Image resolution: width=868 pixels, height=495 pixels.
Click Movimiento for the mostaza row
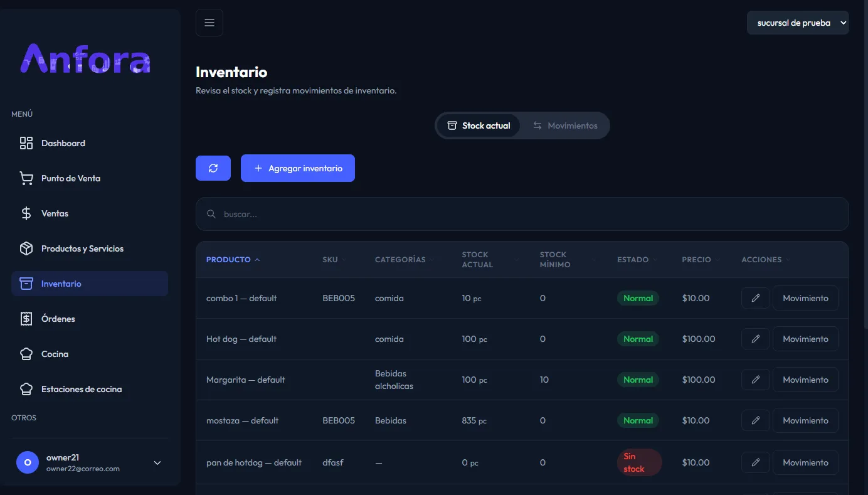805,420
